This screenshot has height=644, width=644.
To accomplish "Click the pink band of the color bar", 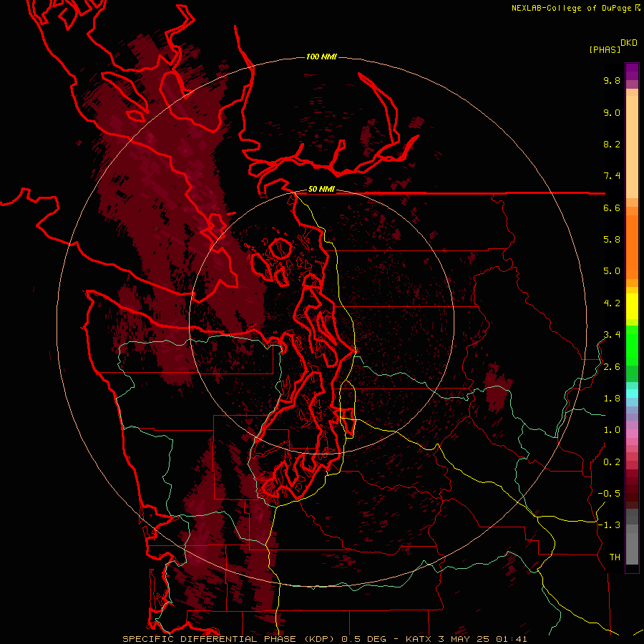I will tap(632, 434).
